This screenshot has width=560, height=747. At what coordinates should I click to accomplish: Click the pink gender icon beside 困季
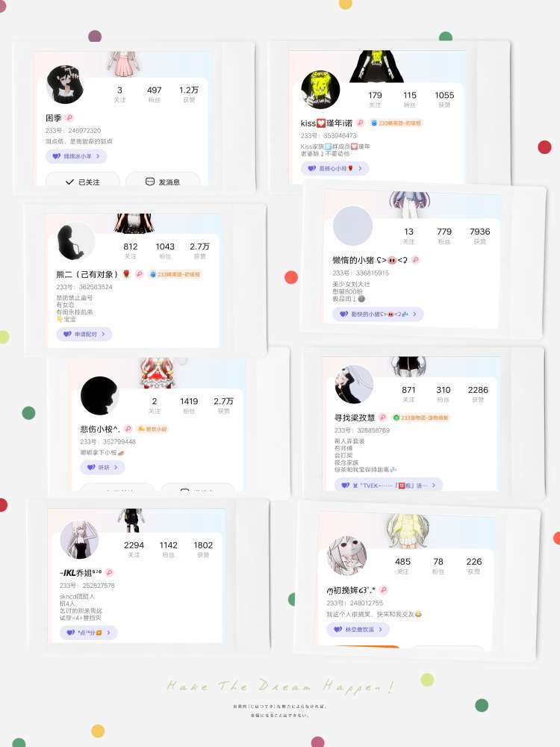click(69, 118)
